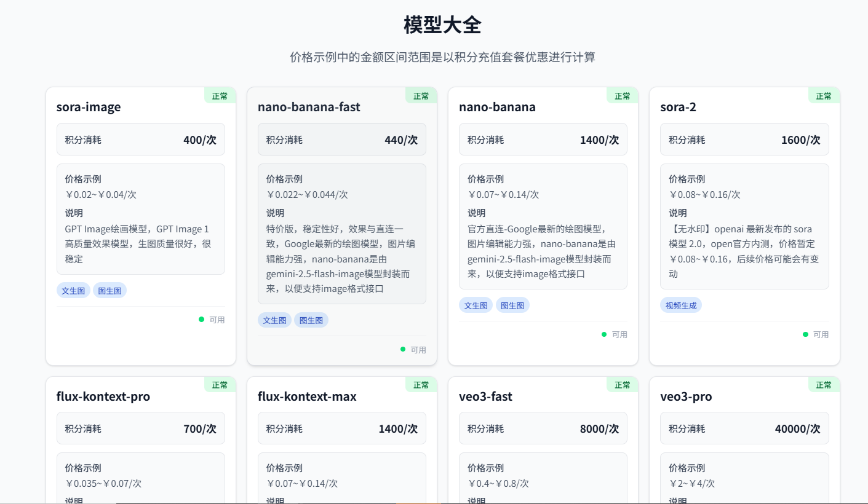This screenshot has height=504, width=868.
Task: Open the sora-2 model title
Action: click(x=678, y=107)
